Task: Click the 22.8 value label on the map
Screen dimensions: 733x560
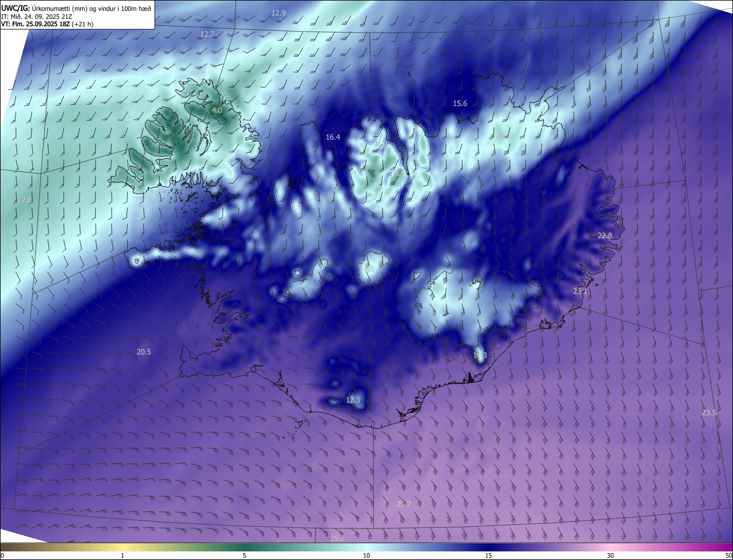Action: coord(605,236)
